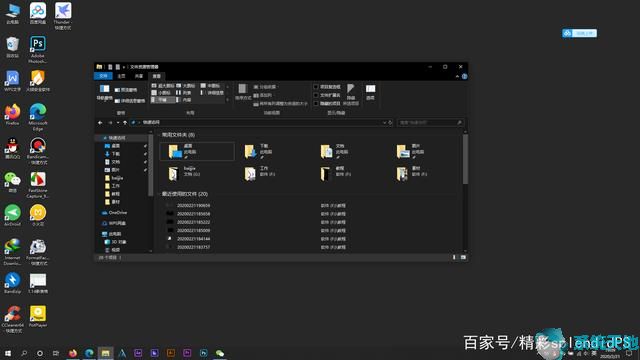Open the FormatFactory desktop shortcut

(38, 252)
